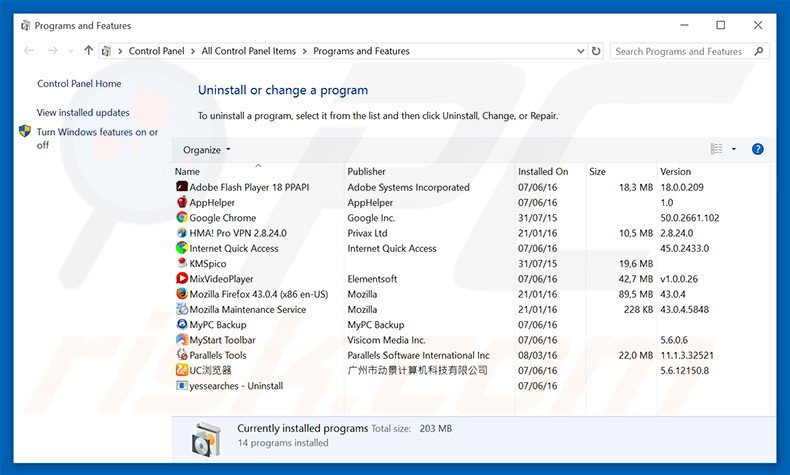Open recent locations dropdown arrow
Viewport: 790px width, 475px height.
click(71, 51)
